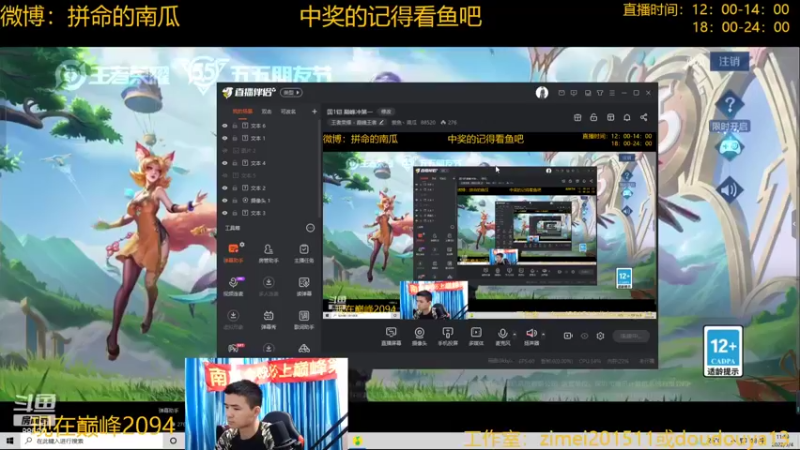Screen dimensions: 800x450
Task: Click the mode switch pill next to logo
Action: (291, 92)
